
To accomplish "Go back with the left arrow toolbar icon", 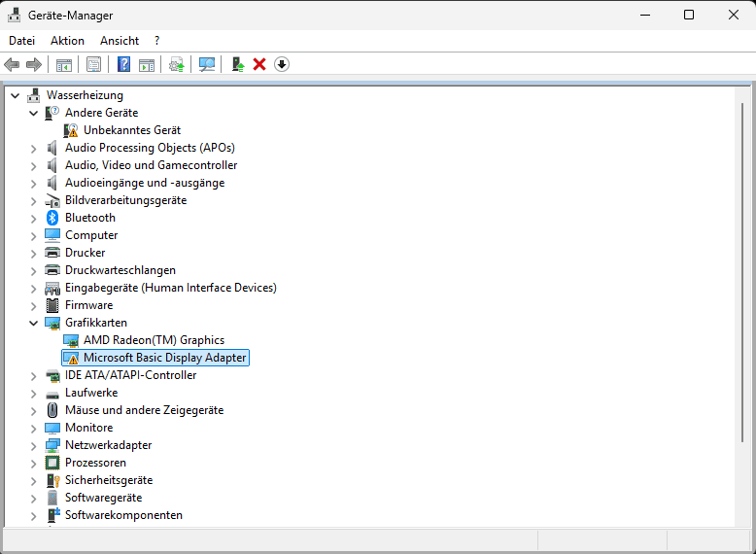I will [x=12, y=64].
